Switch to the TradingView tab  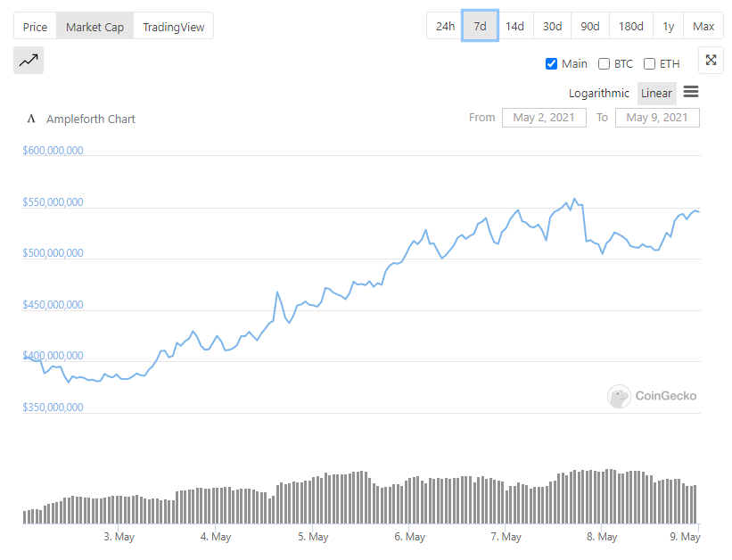pos(174,27)
